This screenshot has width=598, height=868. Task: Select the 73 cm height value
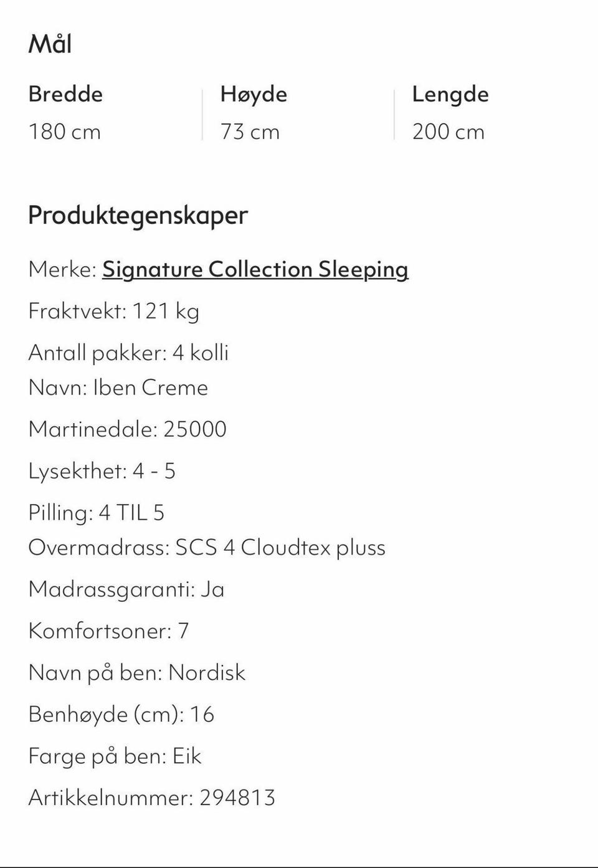pos(250,131)
